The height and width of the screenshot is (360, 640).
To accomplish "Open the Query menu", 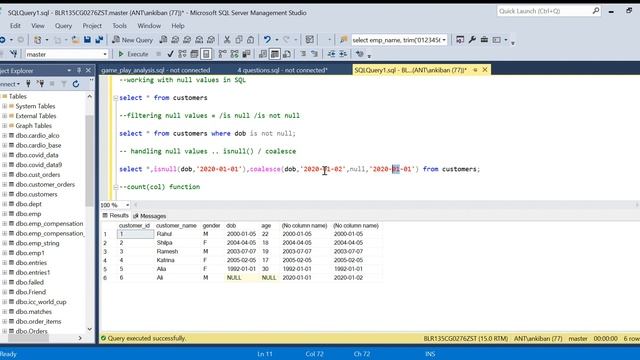I will coord(63,26).
